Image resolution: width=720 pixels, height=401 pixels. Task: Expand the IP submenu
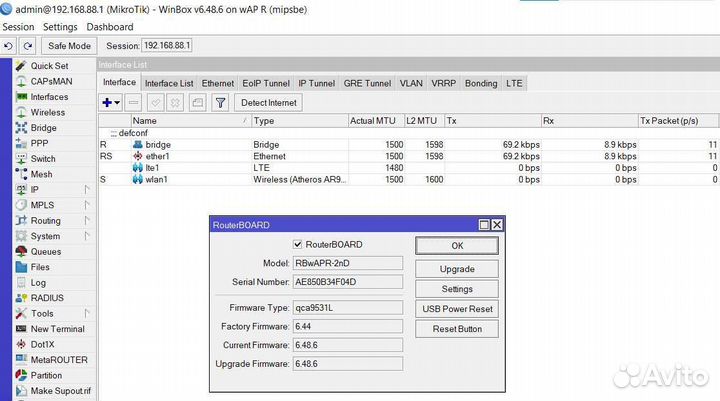tap(87, 189)
